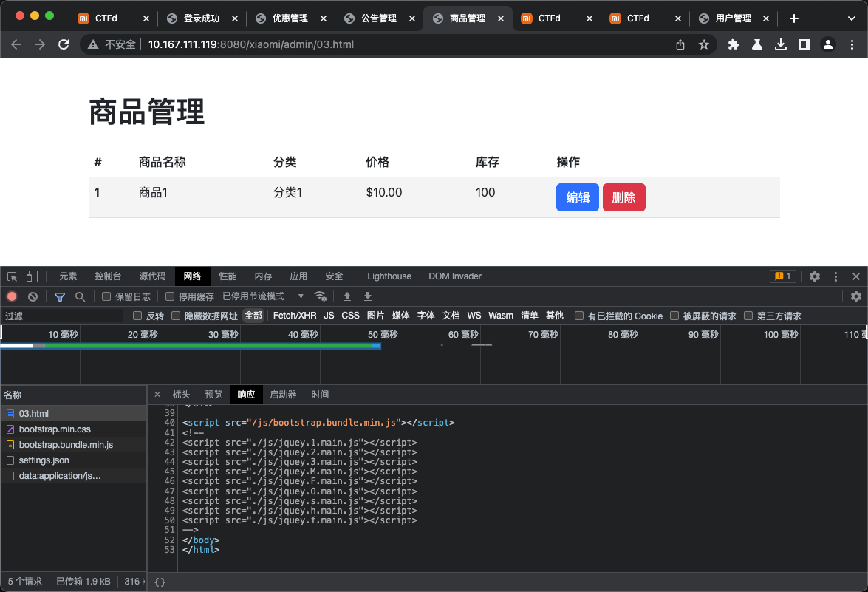Toggle the network filter funnel icon

pyautogui.click(x=59, y=296)
